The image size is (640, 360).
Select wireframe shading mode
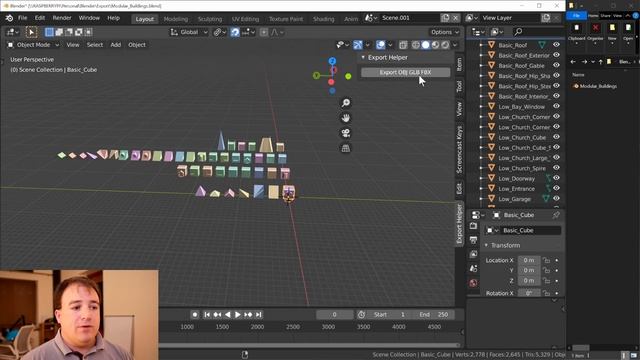click(x=416, y=45)
